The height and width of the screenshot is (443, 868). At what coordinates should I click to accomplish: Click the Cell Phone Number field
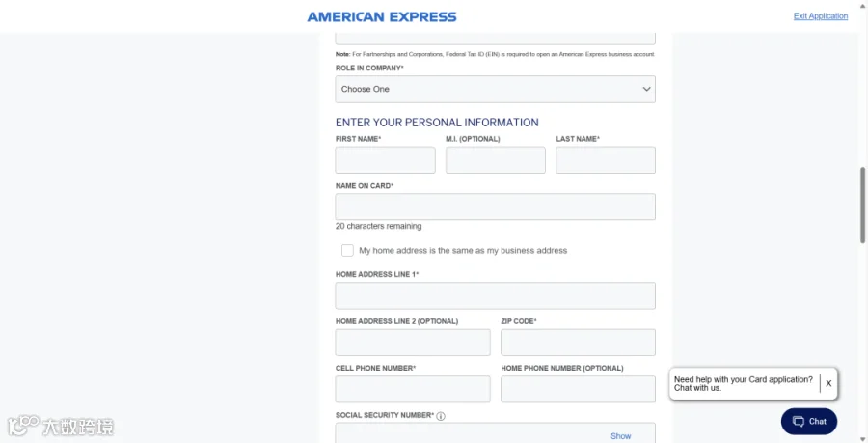(413, 389)
